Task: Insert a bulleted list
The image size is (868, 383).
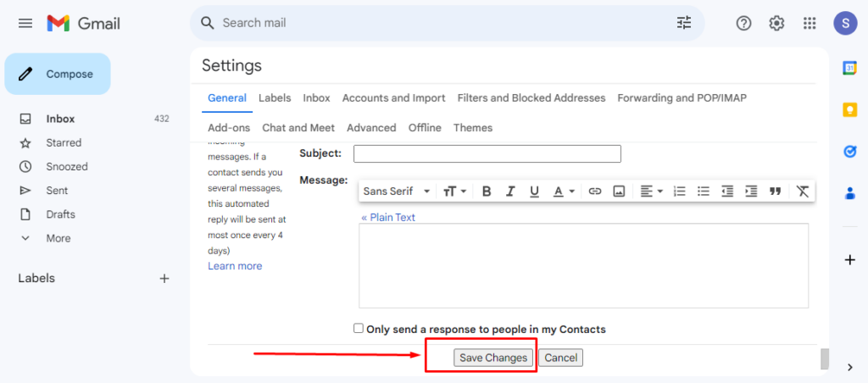Action: (x=703, y=191)
